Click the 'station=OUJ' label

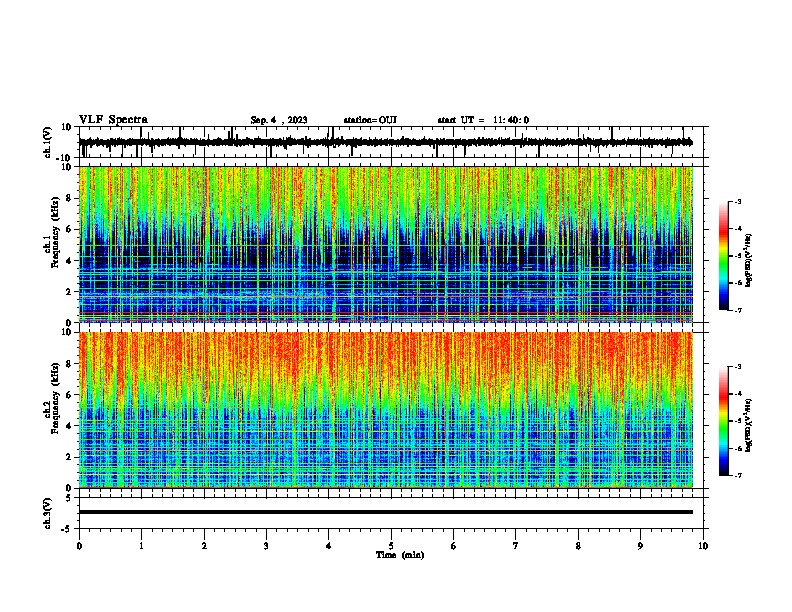pos(370,120)
